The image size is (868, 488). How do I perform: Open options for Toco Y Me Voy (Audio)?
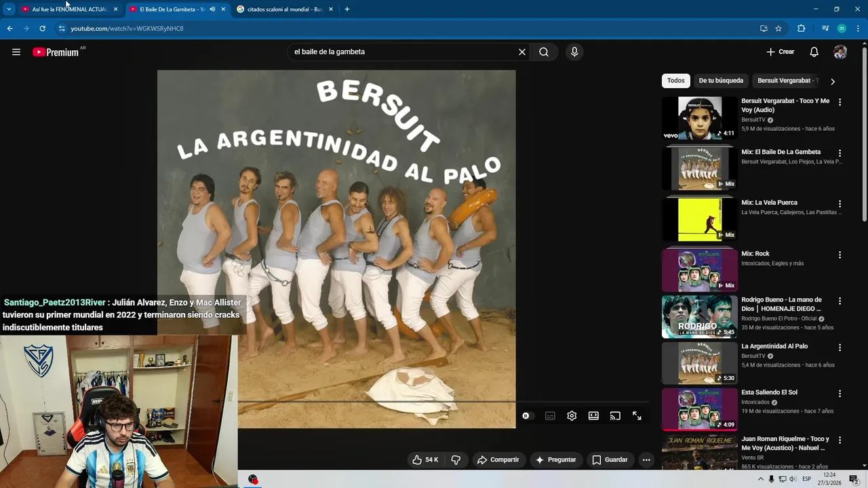pos(840,102)
